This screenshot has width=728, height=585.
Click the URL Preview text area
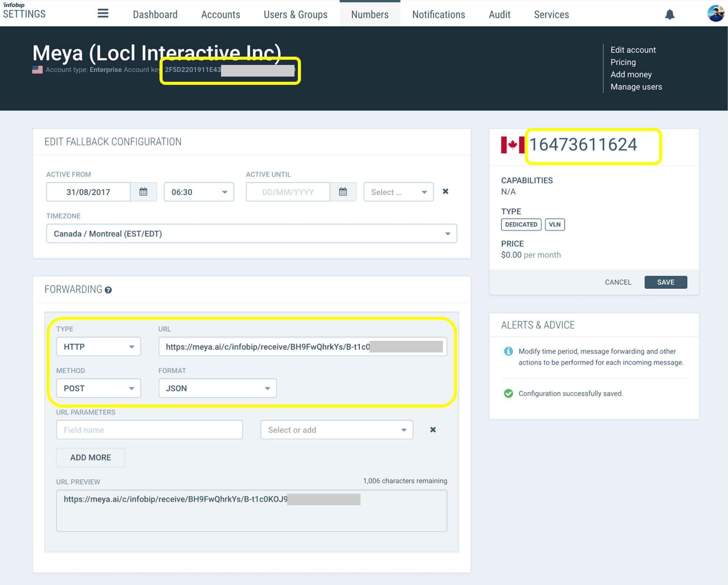pos(252,511)
